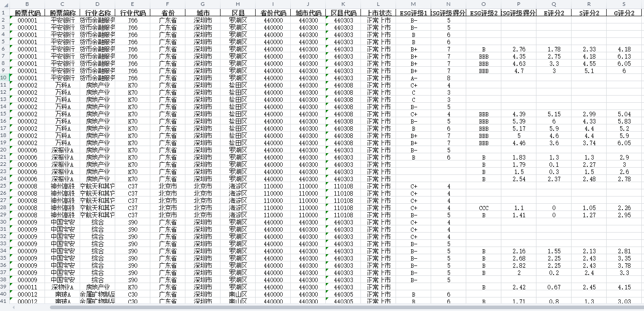Select the cell containing 5.17

coord(519,128)
